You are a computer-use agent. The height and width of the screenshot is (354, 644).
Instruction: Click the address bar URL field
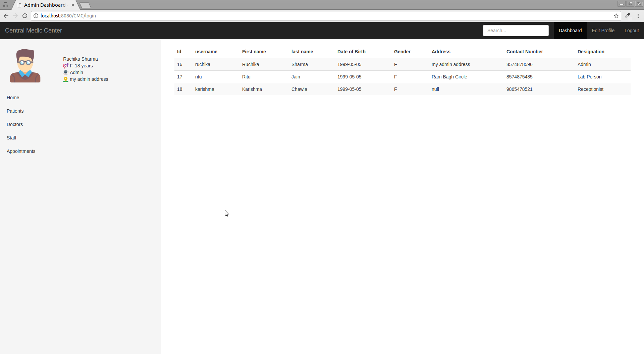(302, 16)
